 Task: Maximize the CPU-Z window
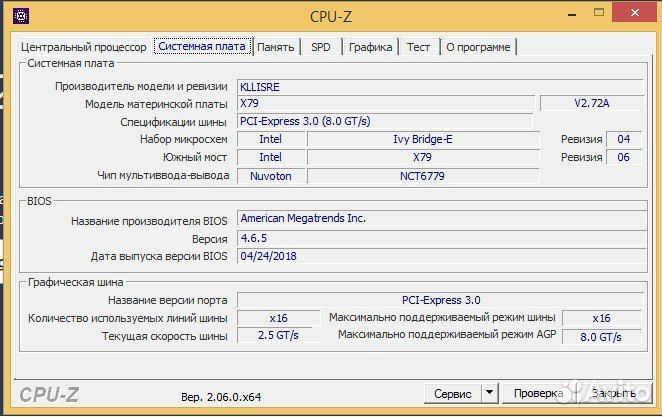(x=599, y=13)
